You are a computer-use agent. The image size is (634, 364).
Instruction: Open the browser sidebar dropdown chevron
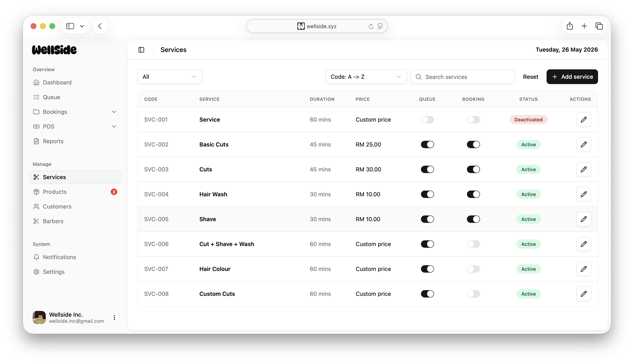pyautogui.click(x=82, y=26)
